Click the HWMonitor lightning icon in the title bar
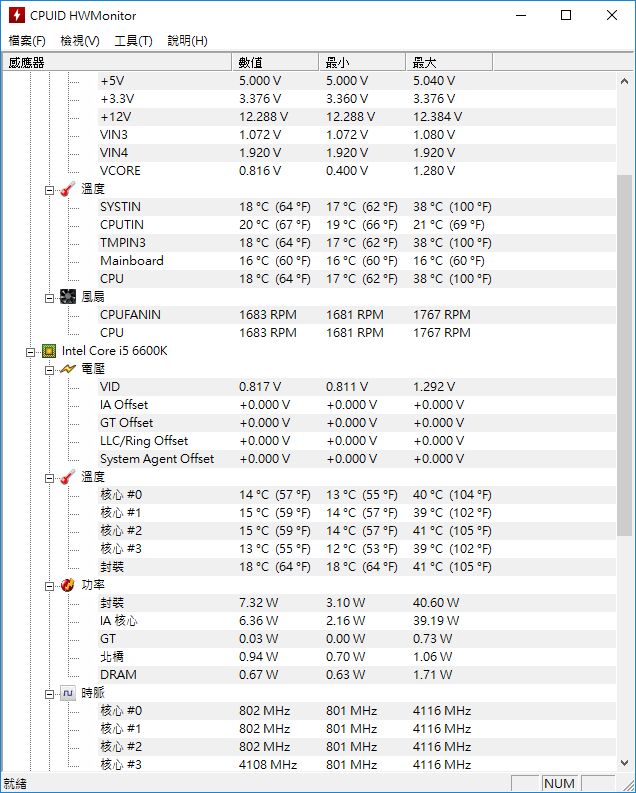The height and width of the screenshot is (793, 636). 15,15
